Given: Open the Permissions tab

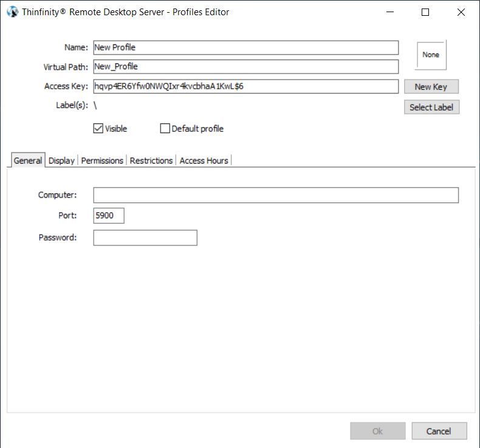Looking at the screenshot, I should click(x=102, y=160).
